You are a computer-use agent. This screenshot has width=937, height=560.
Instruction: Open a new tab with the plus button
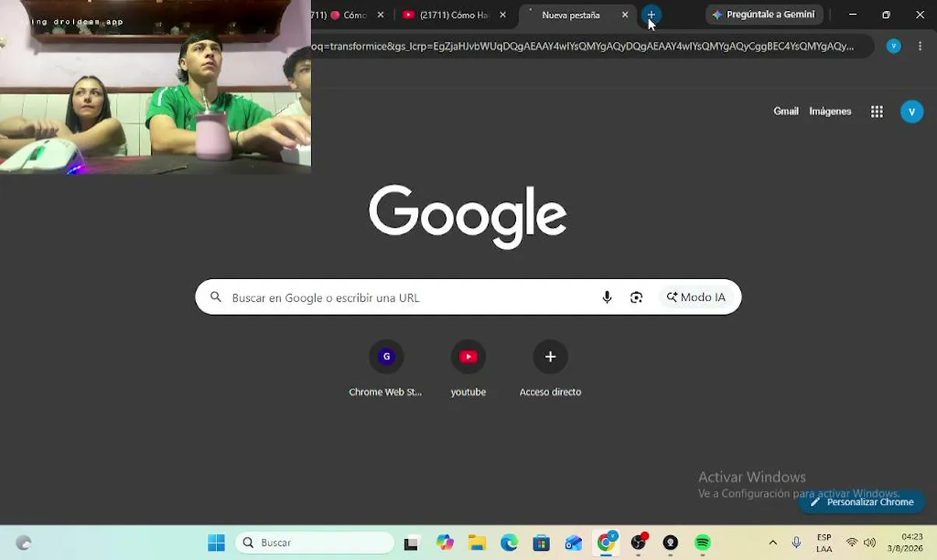(x=651, y=15)
